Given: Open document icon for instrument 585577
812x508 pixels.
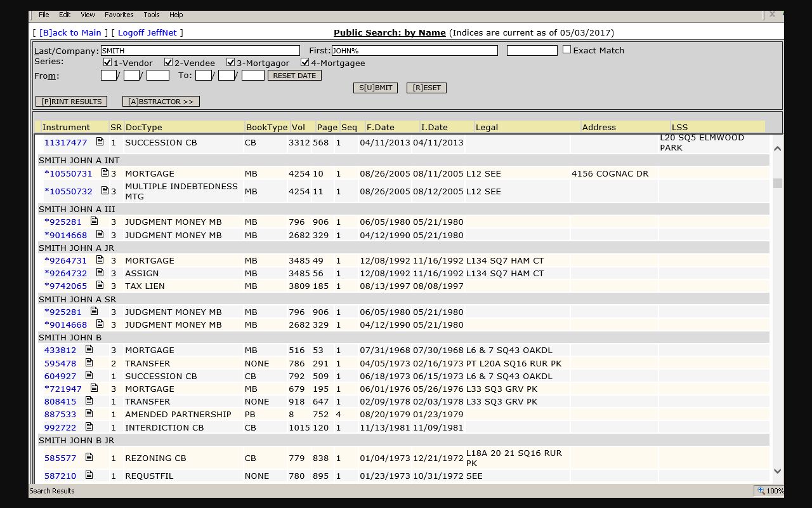Looking at the screenshot, I should point(89,457).
